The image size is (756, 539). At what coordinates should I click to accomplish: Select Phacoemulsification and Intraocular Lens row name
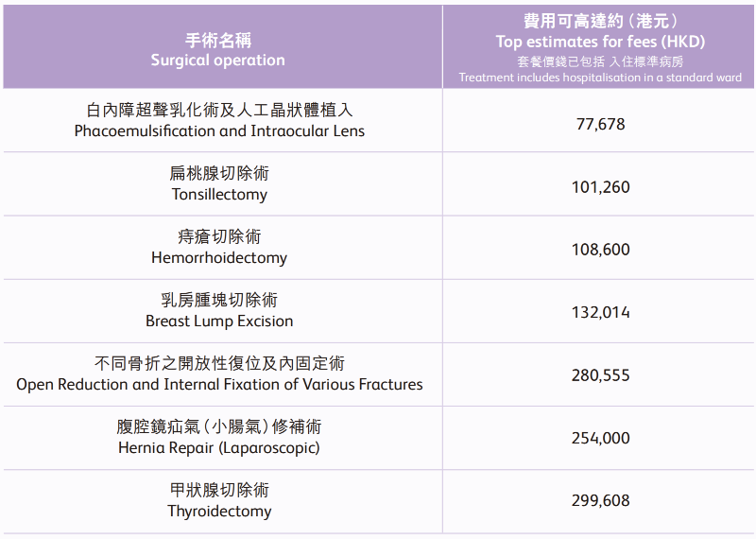tap(219, 130)
